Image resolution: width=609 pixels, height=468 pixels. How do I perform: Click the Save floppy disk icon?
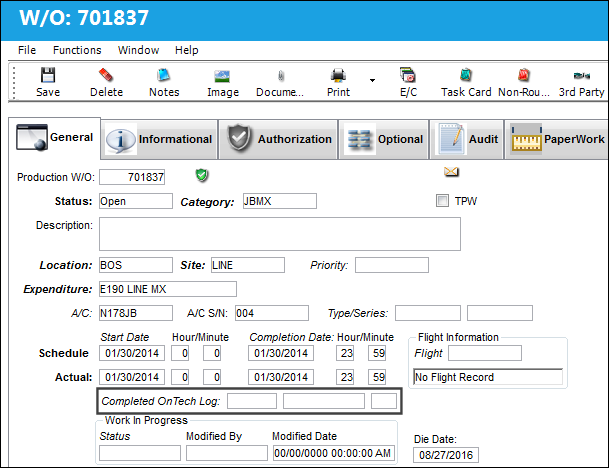pos(48,75)
